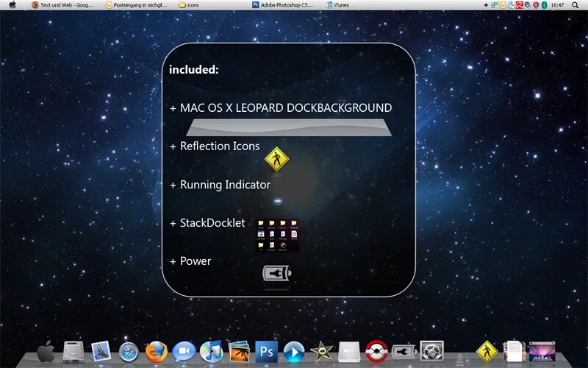Click the red shield tray icon
This screenshot has height=368, width=588.
[x=536, y=5]
